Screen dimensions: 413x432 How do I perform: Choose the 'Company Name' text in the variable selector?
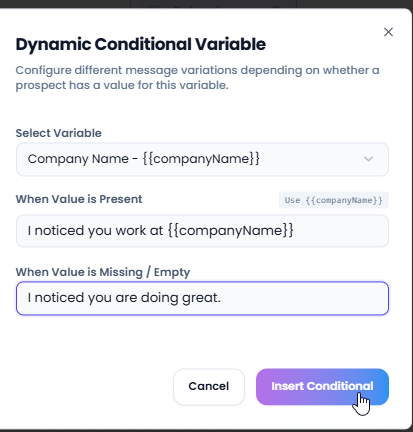78,159
